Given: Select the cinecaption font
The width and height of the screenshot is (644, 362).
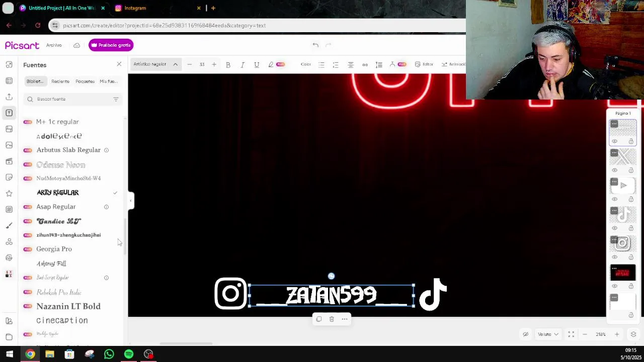Looking at the screenshot, I should (62, 320).
